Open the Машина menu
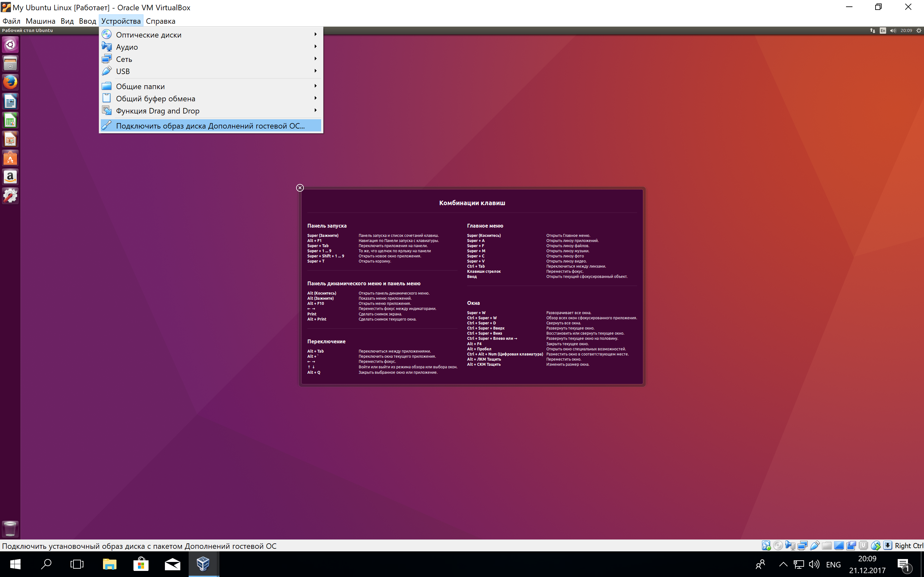Screen dimensions: 924x577 40,21
